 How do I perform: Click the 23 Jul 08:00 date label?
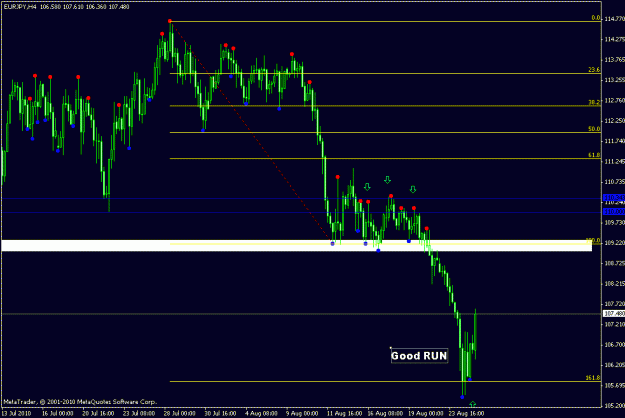pyautogui.click(x=139, y=414)
